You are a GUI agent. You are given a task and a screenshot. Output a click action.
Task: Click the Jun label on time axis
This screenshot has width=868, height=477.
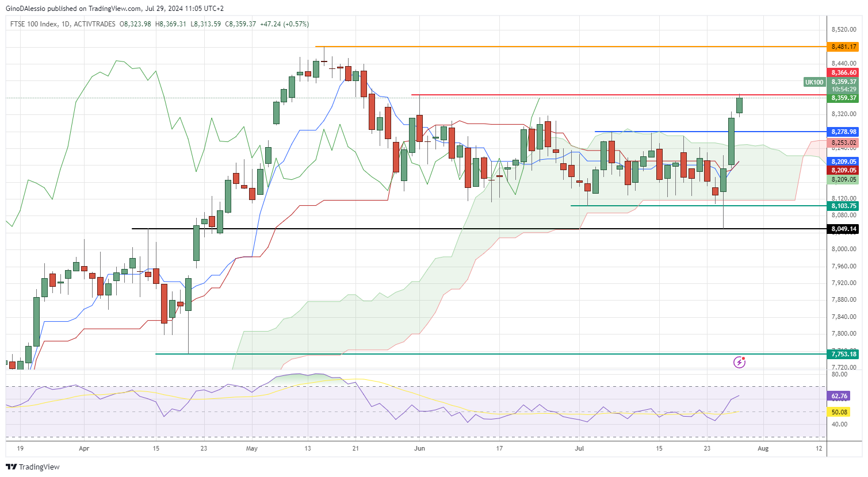click(419, 448)
